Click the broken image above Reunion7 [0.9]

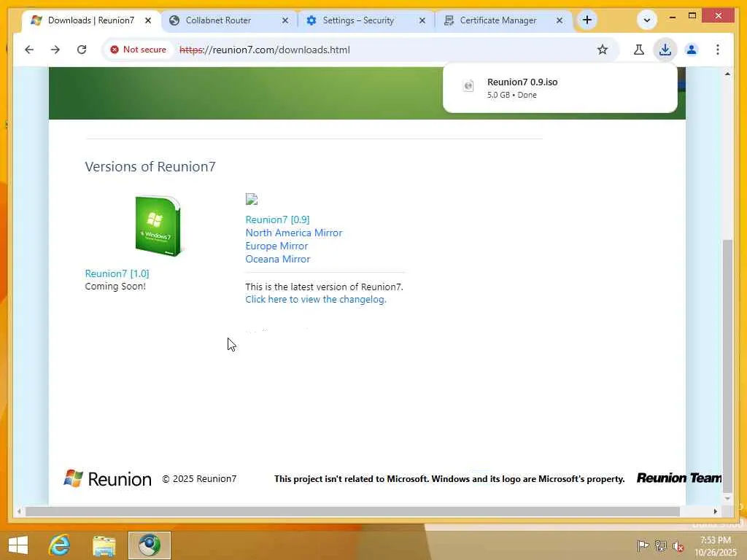[x=252, y=199]
